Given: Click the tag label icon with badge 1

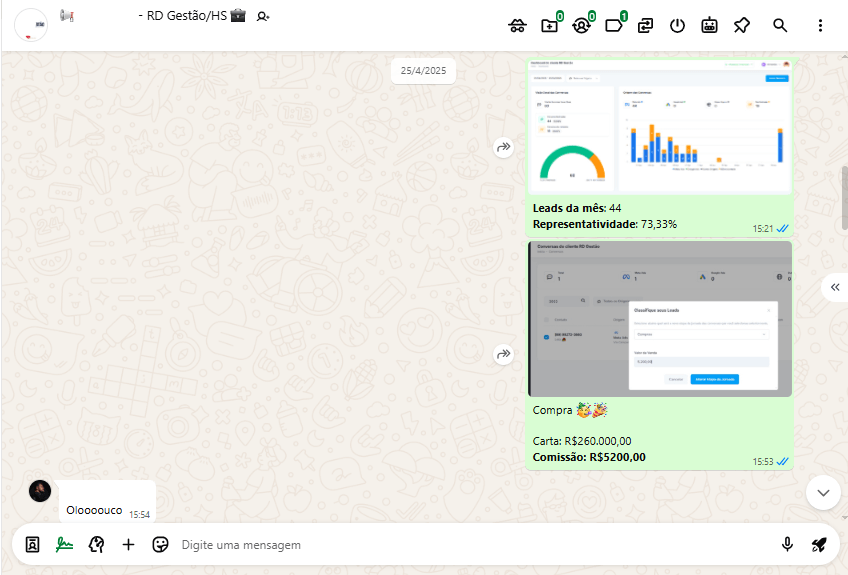Looking at the screenshot, I should coord(614,26).
